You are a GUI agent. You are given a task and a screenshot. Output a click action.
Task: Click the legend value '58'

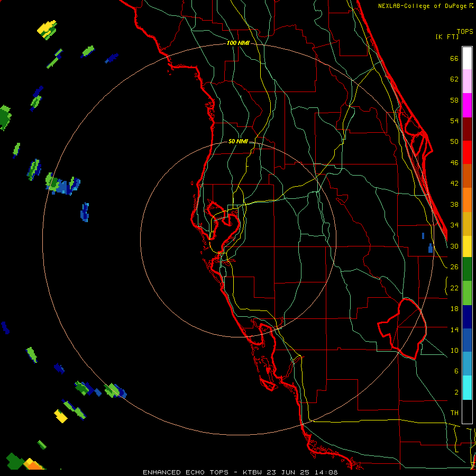454,100
